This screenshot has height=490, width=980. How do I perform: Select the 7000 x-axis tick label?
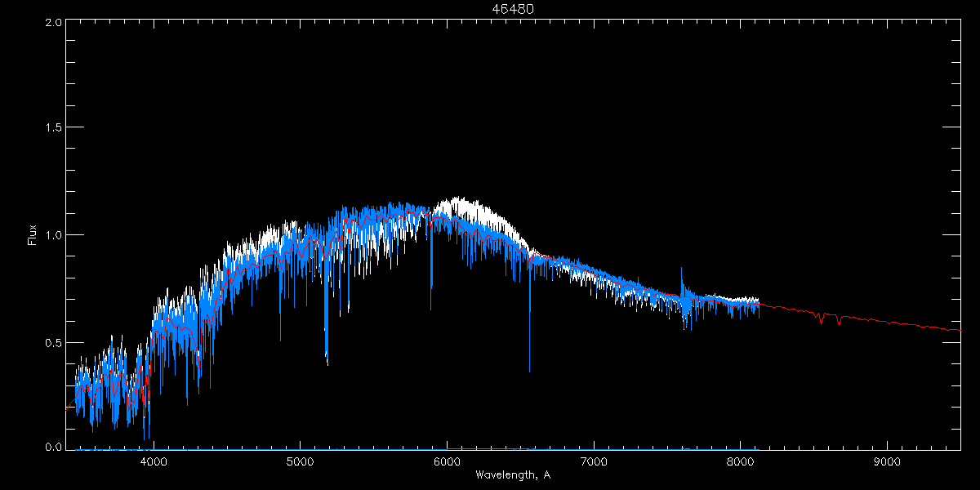click(594, 461)
